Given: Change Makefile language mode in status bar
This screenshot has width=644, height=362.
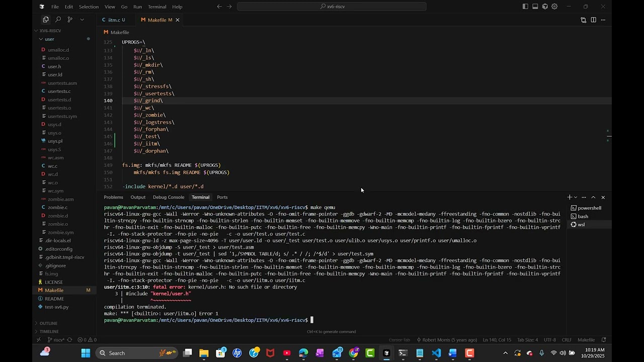Looking at the screenshot, I should (x=586, y=340).
